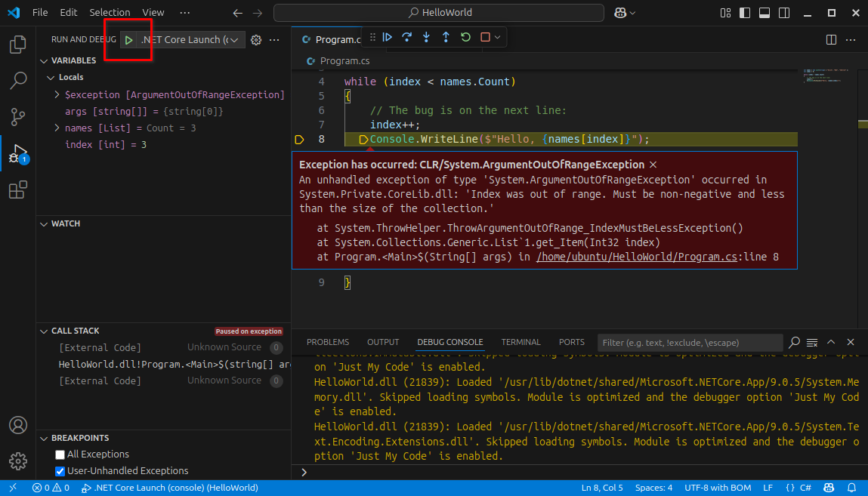
Task: Go forward with navigation arrow
Action: coord(258,13)
